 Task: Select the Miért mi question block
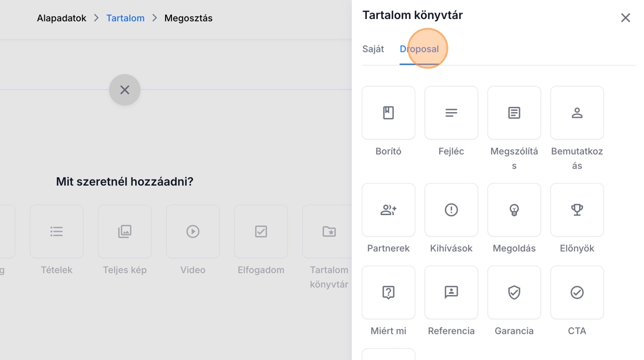[388, 292]
